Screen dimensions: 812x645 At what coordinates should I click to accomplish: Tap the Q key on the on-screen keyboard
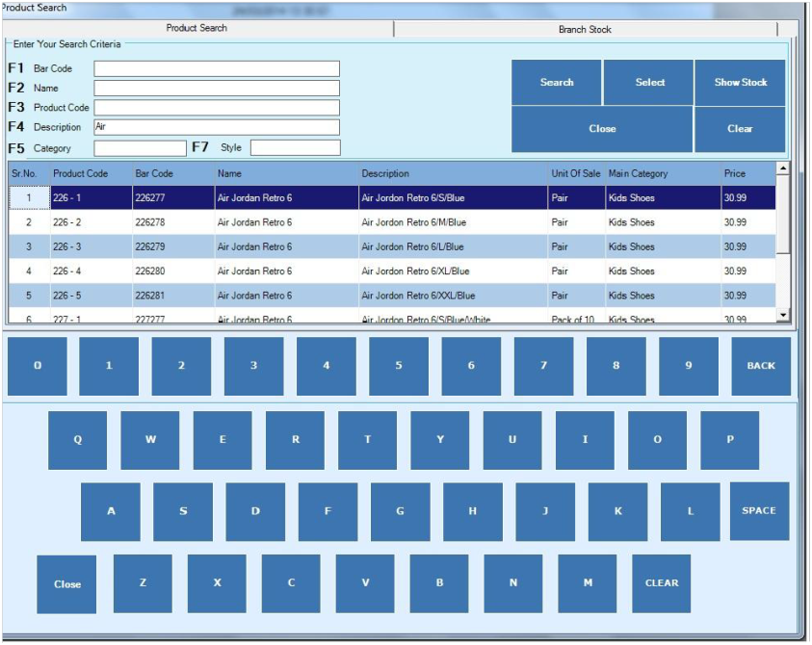[77, 440]
